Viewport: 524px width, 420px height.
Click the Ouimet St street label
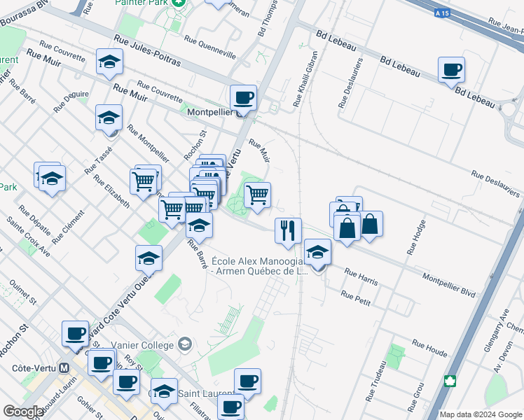click(x=22, y=292)
